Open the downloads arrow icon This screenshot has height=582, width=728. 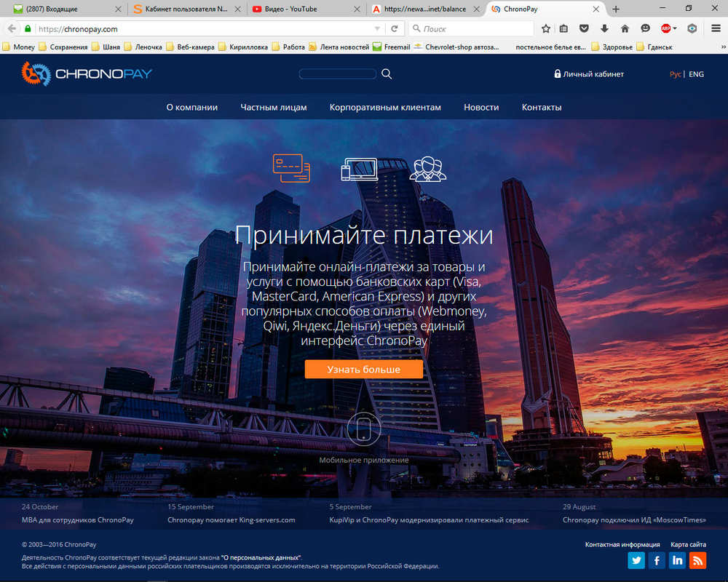[x=604, y=29]
